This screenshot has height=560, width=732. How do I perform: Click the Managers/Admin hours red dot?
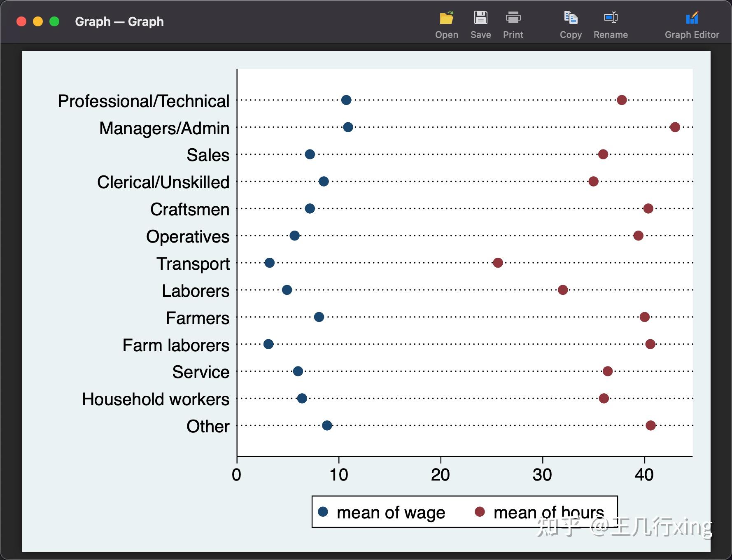pos(675,127)
